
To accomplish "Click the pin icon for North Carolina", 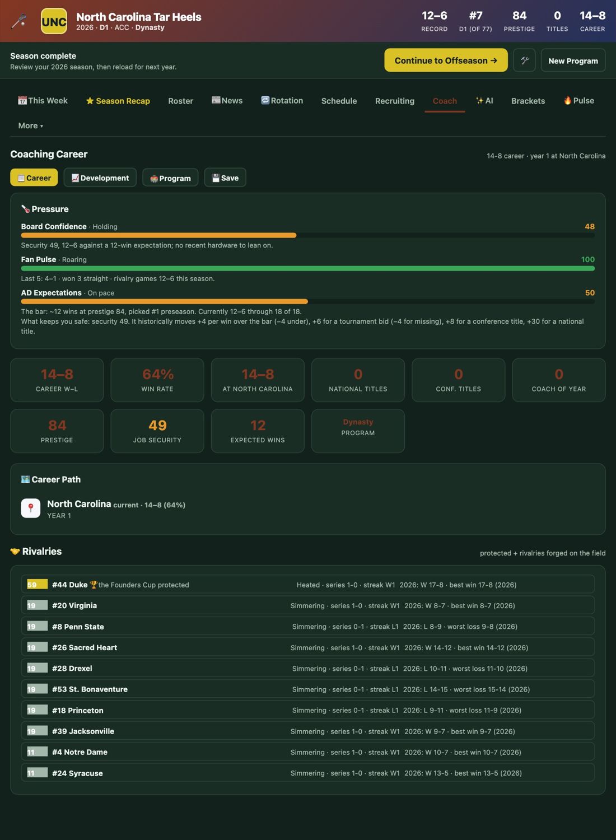I will pyautogui.click(x=31, y=508).
